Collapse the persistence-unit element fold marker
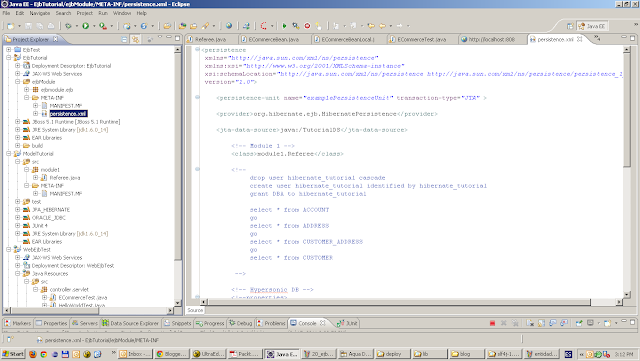Image resolution: width=640 pixels, height=361 pixels. [x=197, y=98]
